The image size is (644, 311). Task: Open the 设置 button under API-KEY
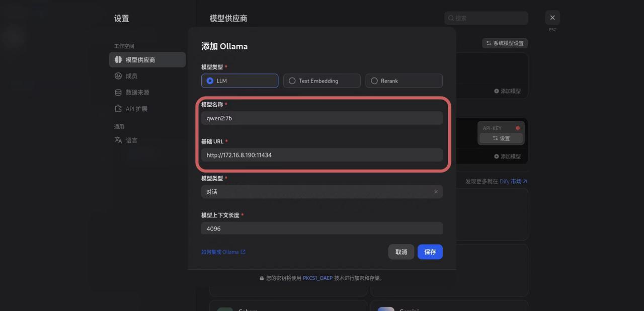[501, 138]
